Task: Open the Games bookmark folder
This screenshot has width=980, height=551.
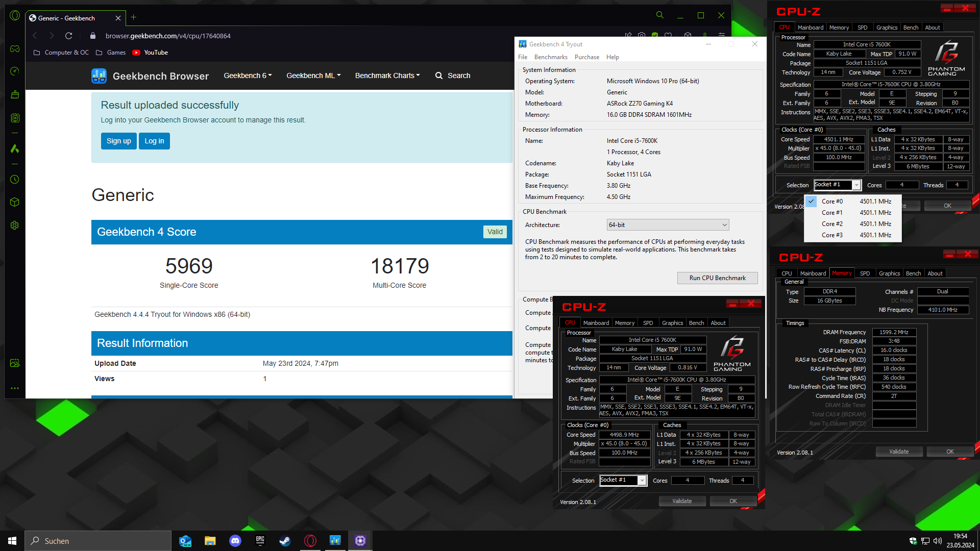Action: [x=111, y=53]
